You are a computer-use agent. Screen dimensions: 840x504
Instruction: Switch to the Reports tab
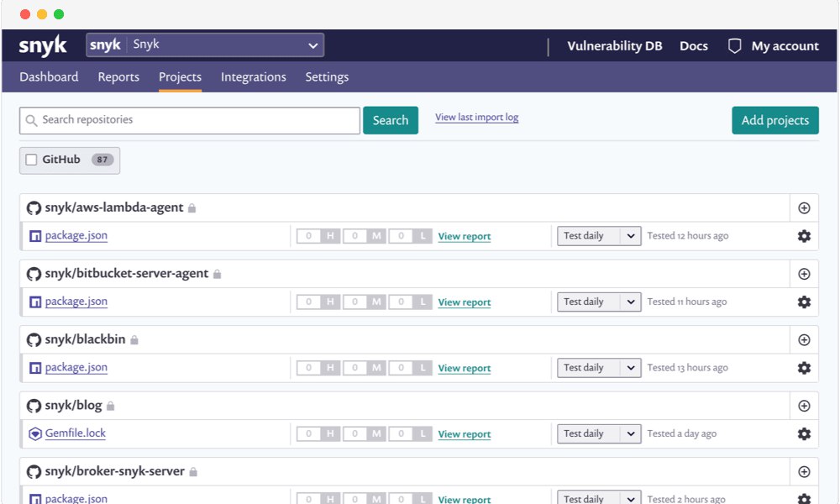[x=118, y=77]
